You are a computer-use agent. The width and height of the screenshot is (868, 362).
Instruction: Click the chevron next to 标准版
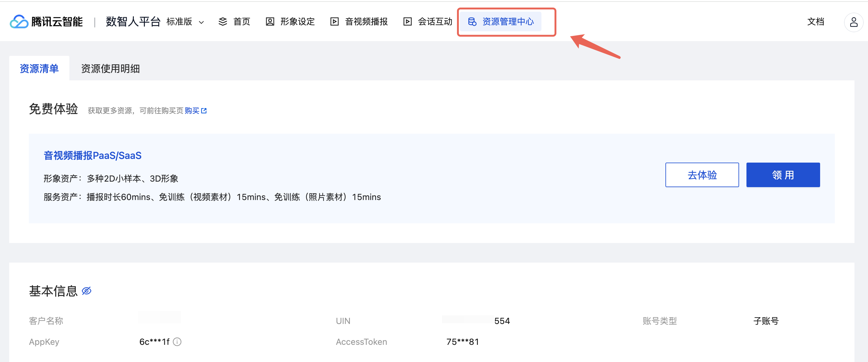[x=201, y=22]
